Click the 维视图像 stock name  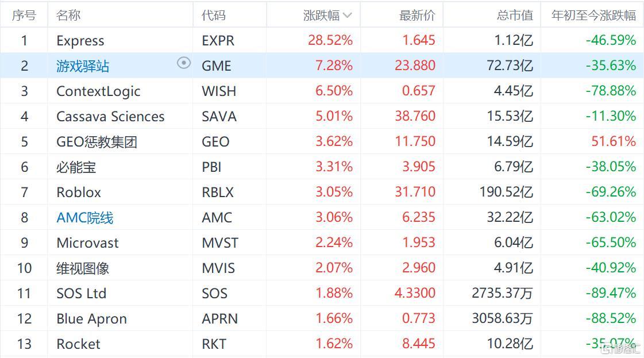tap(83, 268)
